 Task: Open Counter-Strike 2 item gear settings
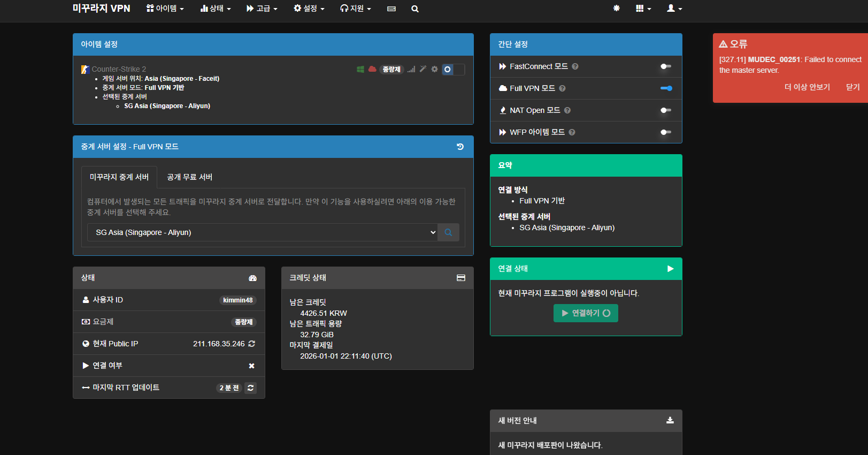434,69
